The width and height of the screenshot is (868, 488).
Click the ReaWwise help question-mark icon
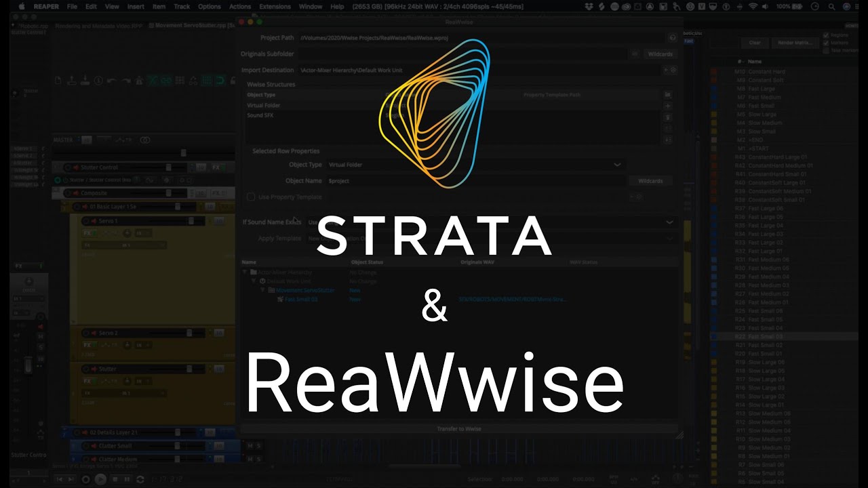(673, 39)
